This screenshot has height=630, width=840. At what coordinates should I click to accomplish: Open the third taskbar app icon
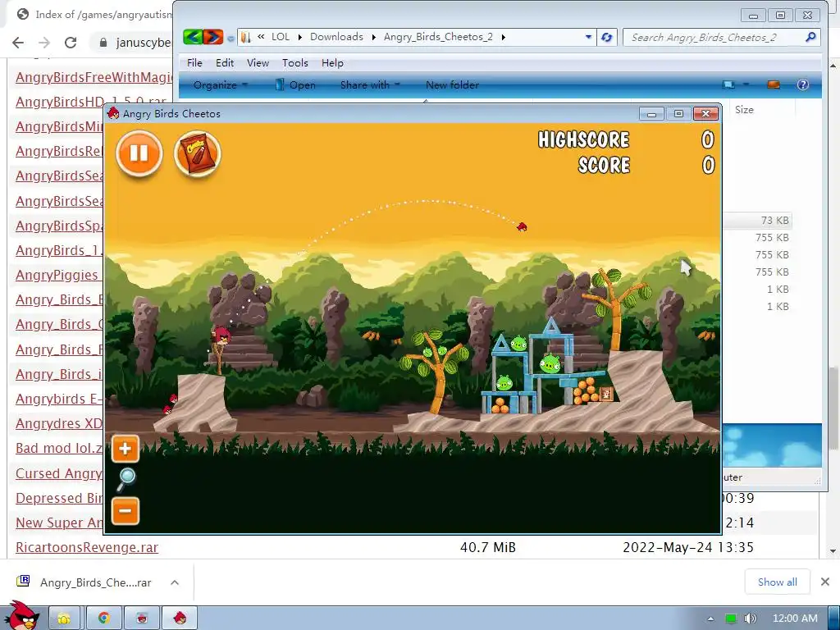click(x=142, y=619)
